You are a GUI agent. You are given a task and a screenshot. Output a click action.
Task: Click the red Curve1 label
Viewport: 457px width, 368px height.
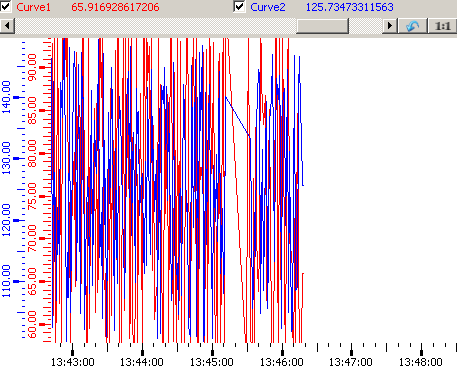click(x=34, y=7)
